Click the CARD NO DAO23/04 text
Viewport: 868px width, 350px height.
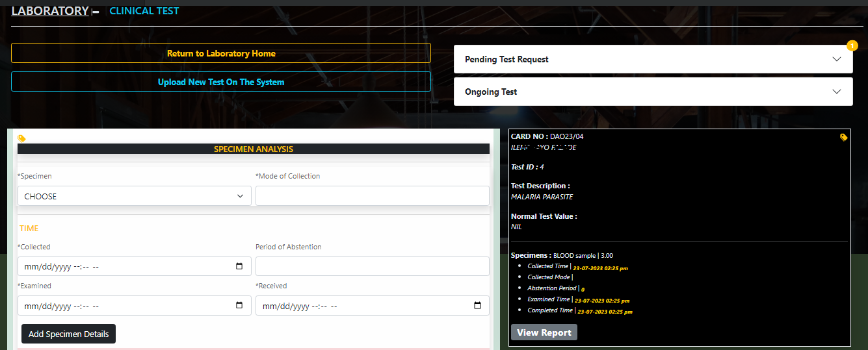pos(547,136)
